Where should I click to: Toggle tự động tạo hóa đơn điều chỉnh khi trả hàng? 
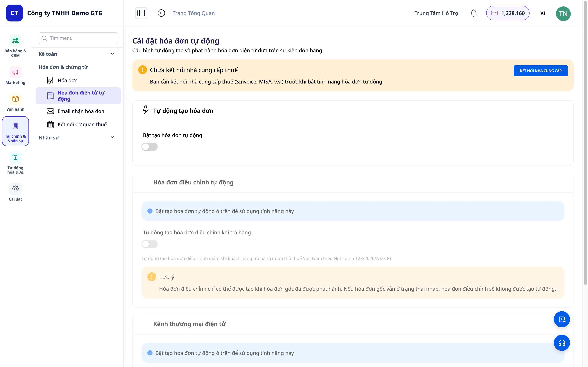(149, 244)
